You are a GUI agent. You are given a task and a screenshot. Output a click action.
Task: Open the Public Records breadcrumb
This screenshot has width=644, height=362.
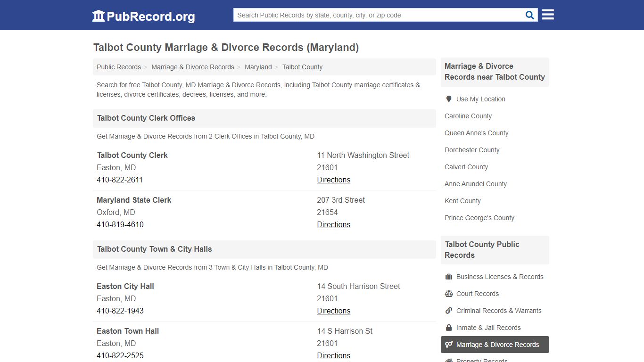tap(119, 67)
